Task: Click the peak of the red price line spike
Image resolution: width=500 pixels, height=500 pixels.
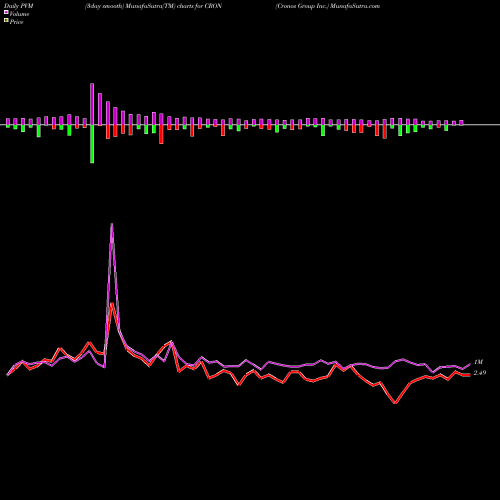Action: click(x=112, y=303)
